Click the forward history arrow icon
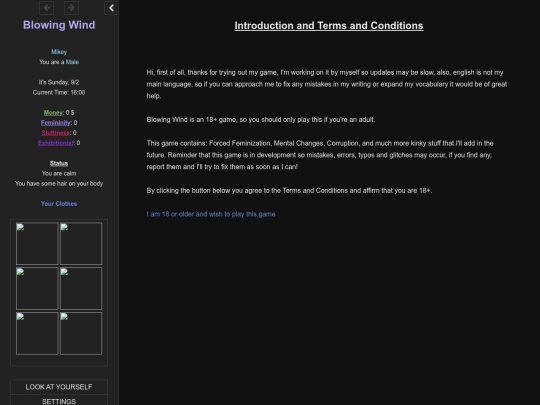The height and width of the screenshot is (405, 540). pos(71,8)
